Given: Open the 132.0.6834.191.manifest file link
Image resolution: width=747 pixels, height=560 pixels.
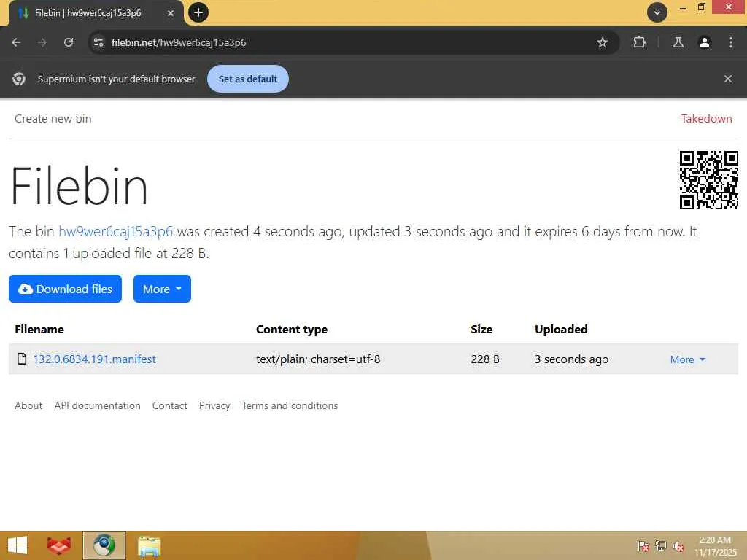Looking at the screenshot, I should click(x=94, y=359).
